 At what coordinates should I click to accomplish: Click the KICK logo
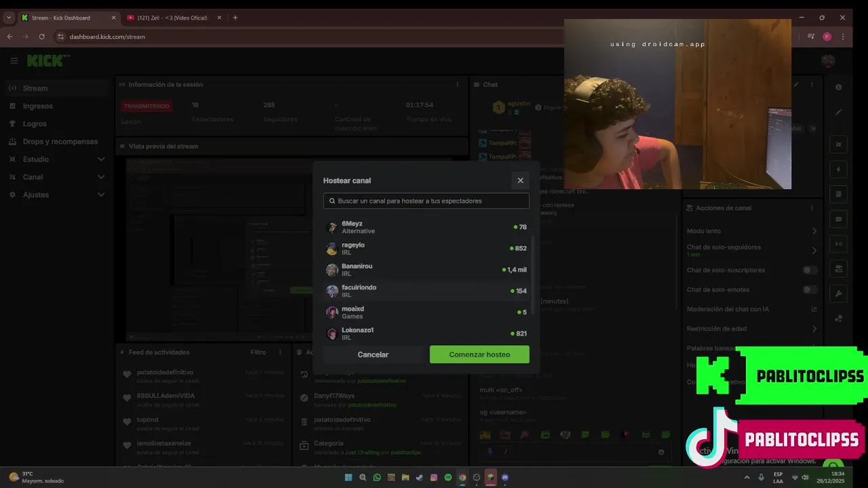(48, 61)
